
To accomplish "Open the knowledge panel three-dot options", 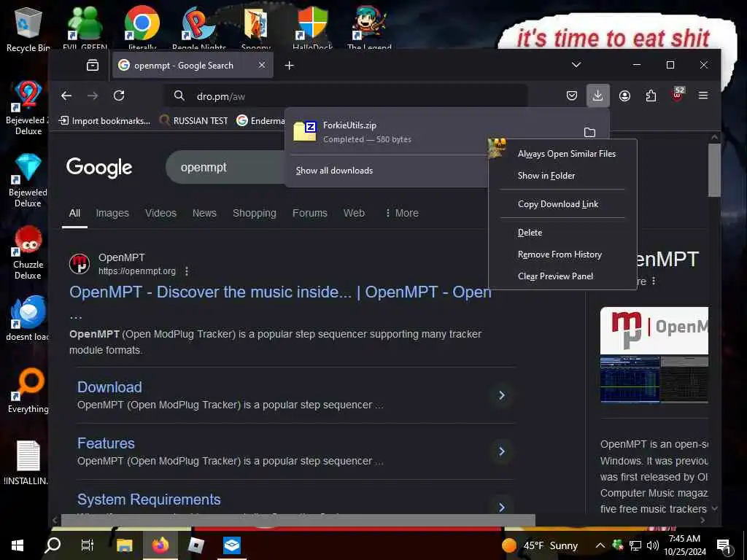I will click(654, 281).
